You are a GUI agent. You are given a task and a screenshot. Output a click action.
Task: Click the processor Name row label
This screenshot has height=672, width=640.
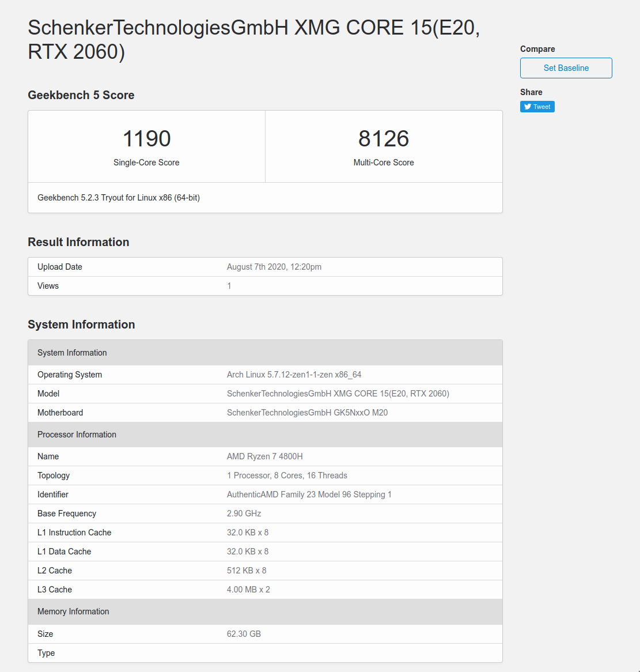(x=48, y=456)
